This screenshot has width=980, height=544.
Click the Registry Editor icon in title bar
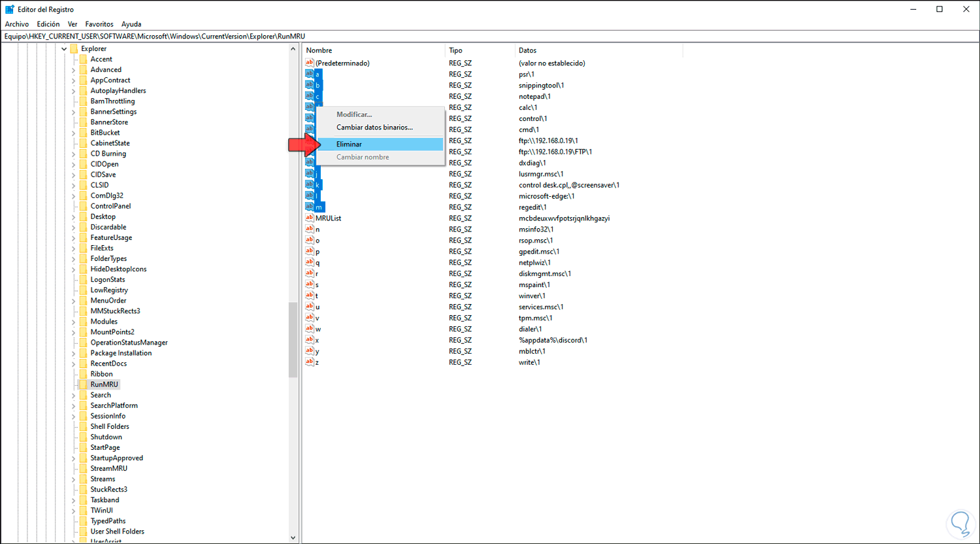point(8,8)
